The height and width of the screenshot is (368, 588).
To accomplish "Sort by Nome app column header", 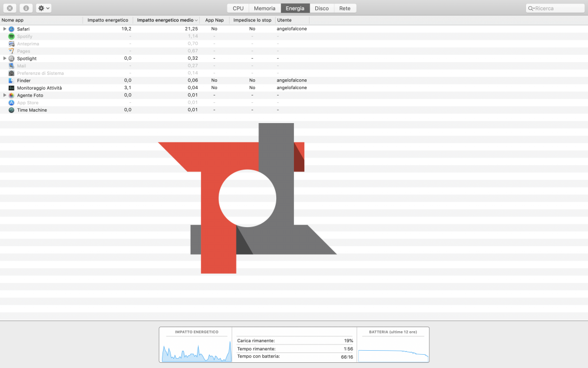I will point(40,20).
